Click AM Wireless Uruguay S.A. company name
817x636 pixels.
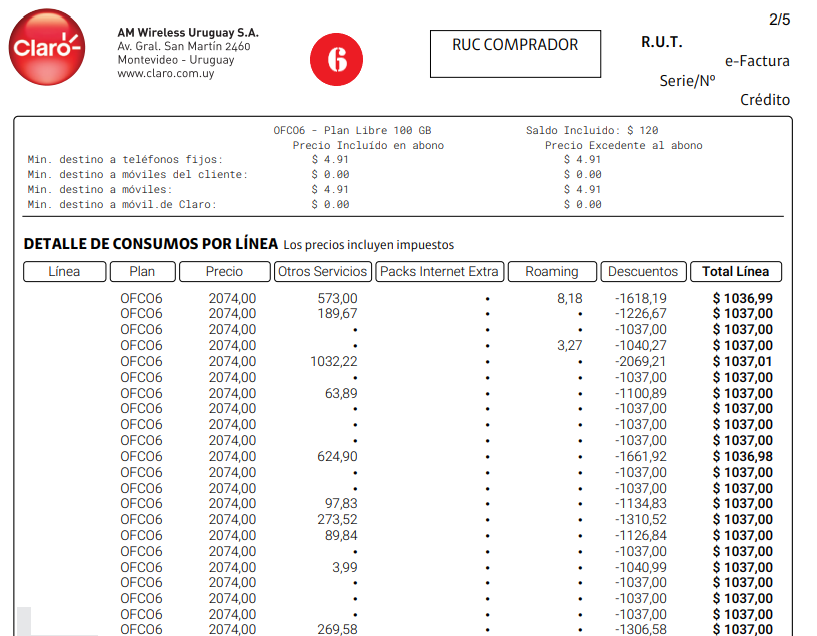pos(188,33)
